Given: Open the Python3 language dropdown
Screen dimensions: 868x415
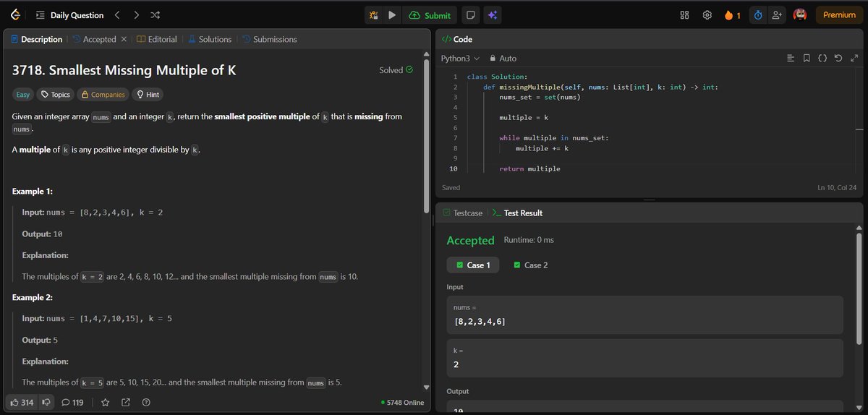Looking at the screenshot, I should coord(461,58).
